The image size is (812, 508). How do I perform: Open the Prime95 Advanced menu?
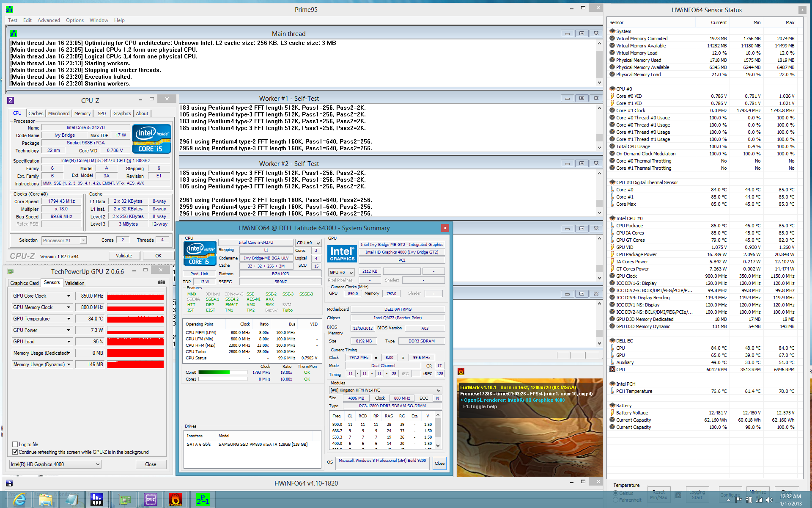click(49, 20)
